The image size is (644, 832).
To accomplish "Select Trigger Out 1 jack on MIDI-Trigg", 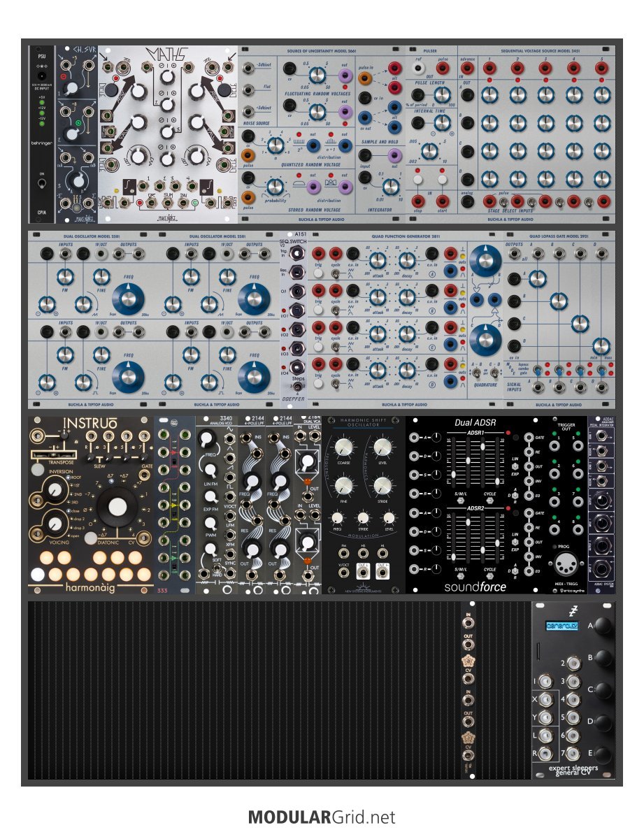I will tap(554, 447).
